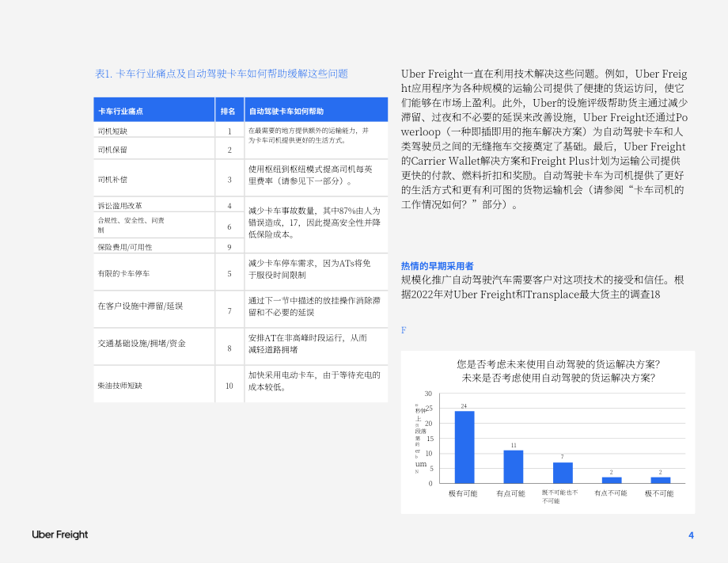Click rank 2 beside 司机保留
Screen dimensions: 728x563
229,150
